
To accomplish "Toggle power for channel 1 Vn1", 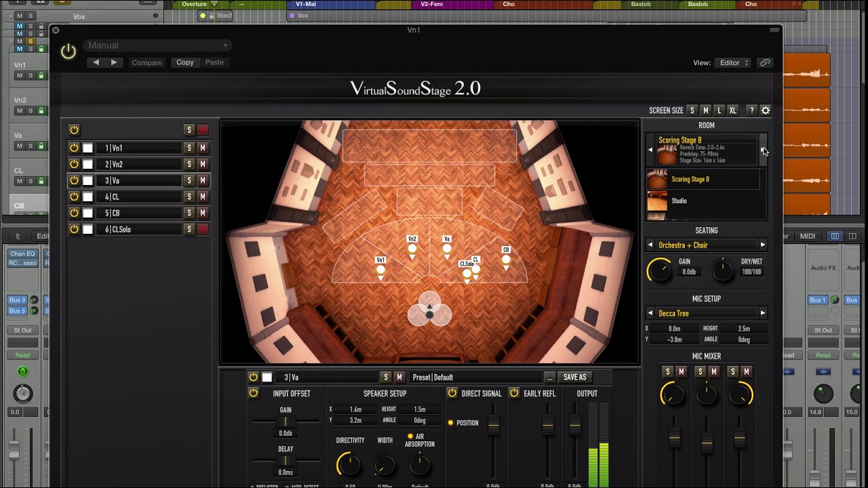I will [74, 148].
